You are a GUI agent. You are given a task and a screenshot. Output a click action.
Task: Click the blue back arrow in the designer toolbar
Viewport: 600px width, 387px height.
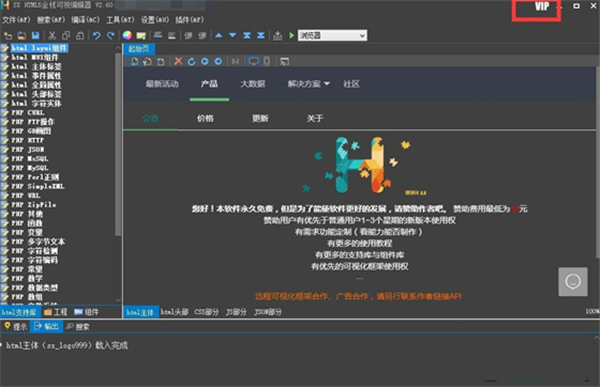(205, 61)
